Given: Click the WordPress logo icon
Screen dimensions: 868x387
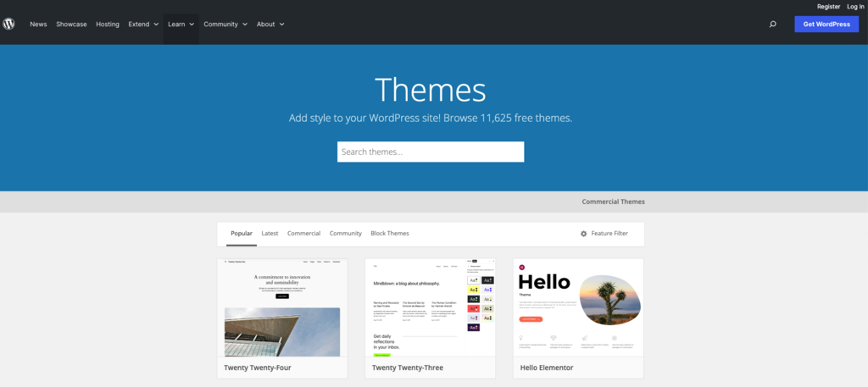Looking at the screenshot, I should pos(8,24).
